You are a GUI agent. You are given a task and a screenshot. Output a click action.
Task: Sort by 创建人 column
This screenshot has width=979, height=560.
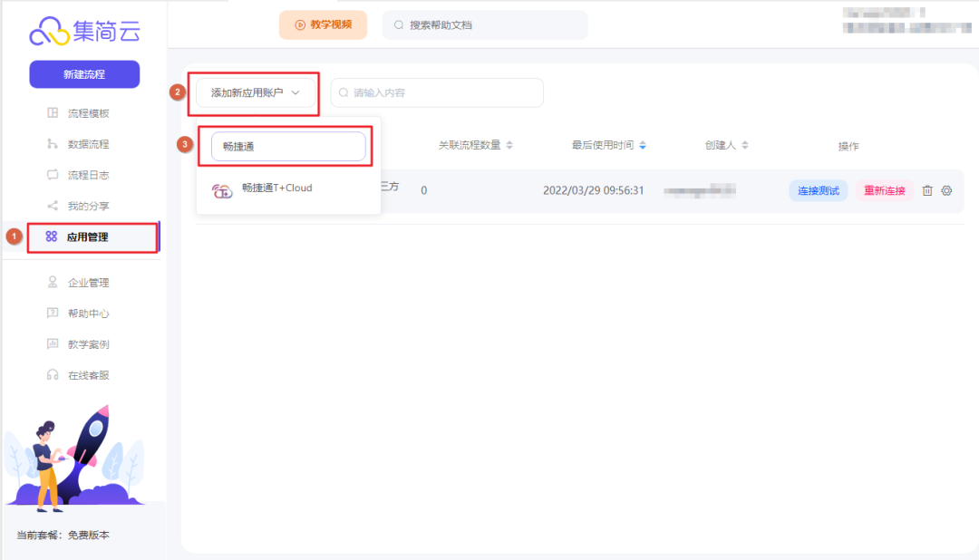(726, 145)
